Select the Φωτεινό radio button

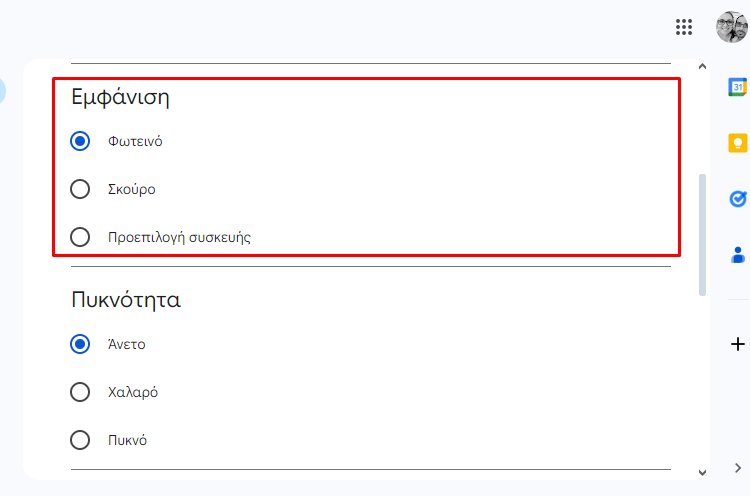tap(80, 141)
